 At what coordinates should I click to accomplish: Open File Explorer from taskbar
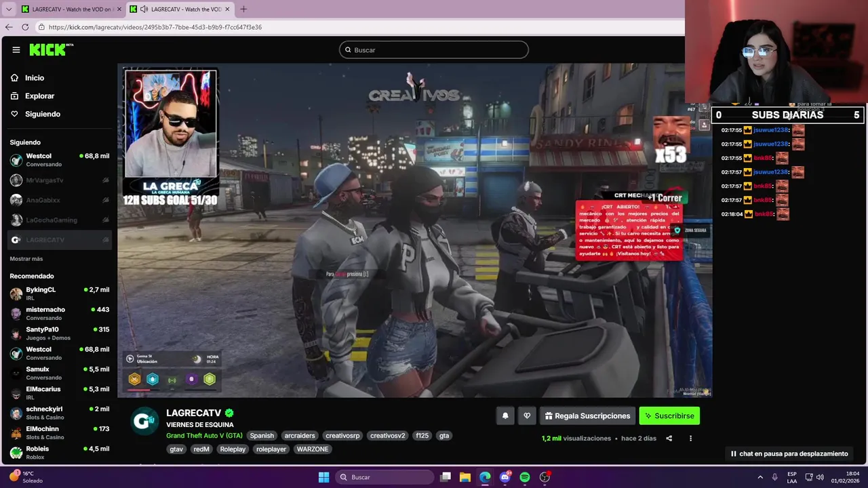point(465,477)
